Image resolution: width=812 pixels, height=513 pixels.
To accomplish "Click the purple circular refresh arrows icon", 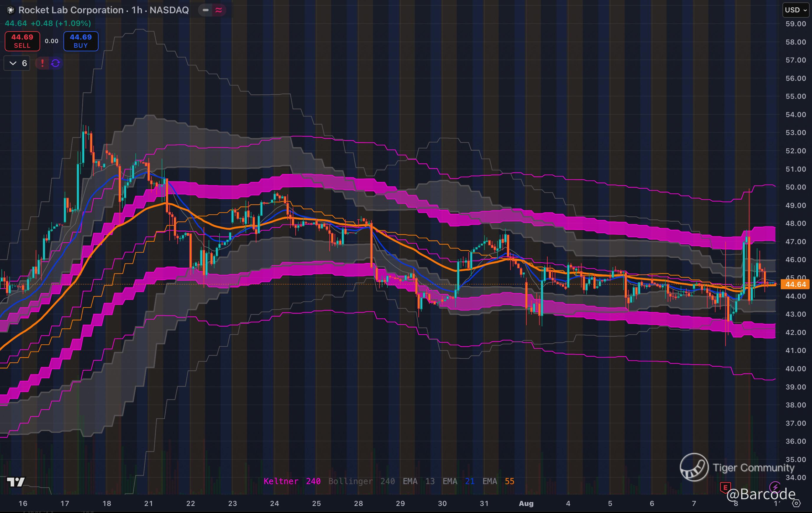I will 56,63.
